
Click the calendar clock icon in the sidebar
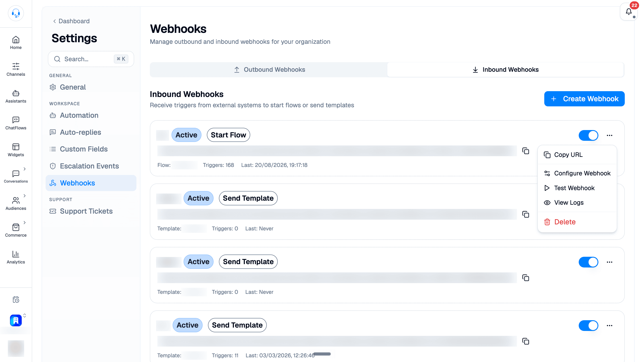(16, 299)
